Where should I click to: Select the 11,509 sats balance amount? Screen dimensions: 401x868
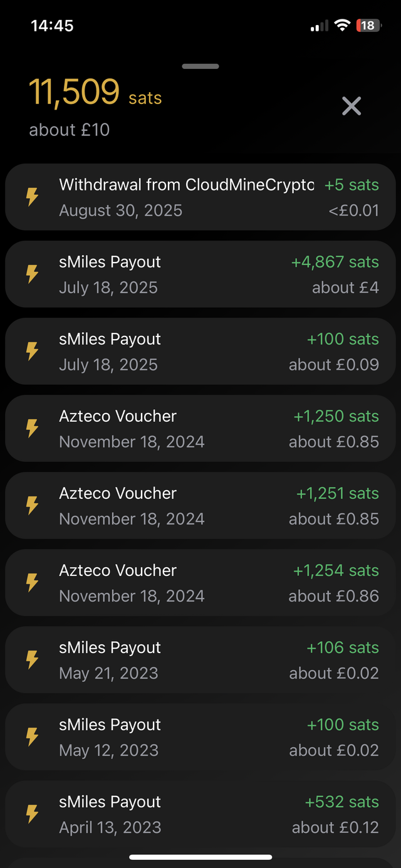95,93
